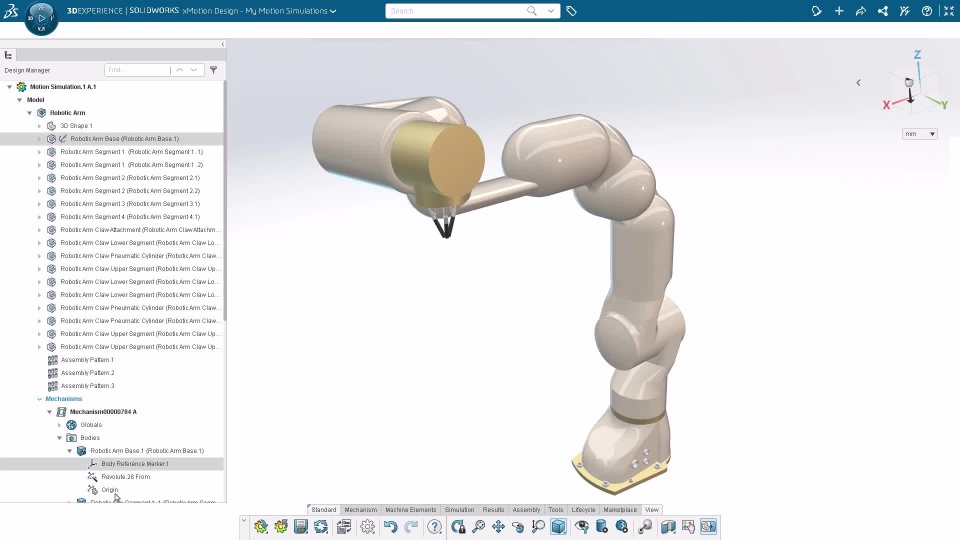Screen dimensions: 960x540
Task: Click the plus Add icon in top bar
Action: pyautogui.click(x=839, y=11)
